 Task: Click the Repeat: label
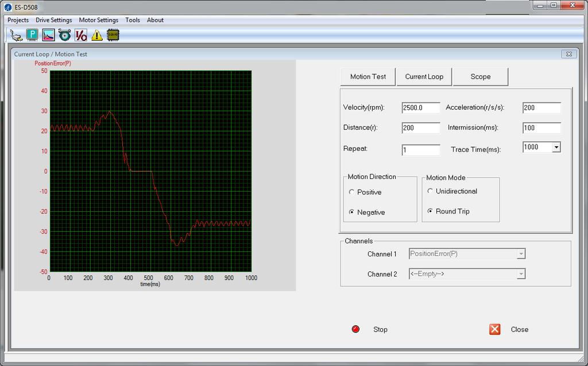[x=355, y=149]
